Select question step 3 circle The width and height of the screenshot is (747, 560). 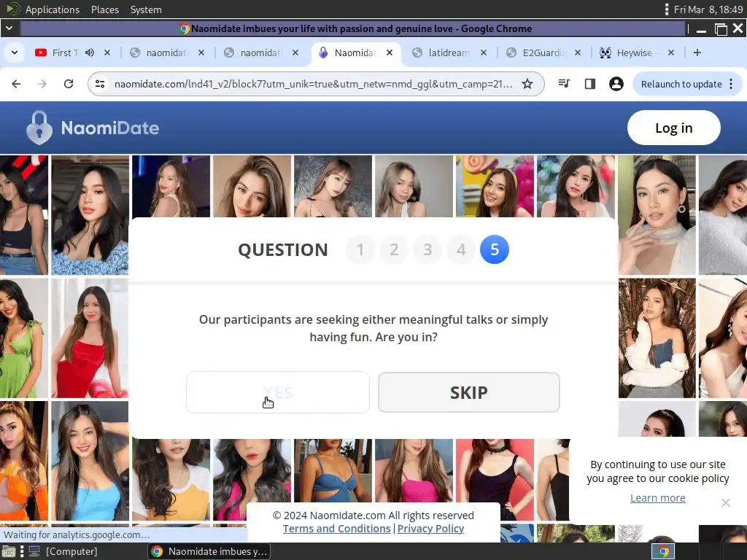coord(427,249)
